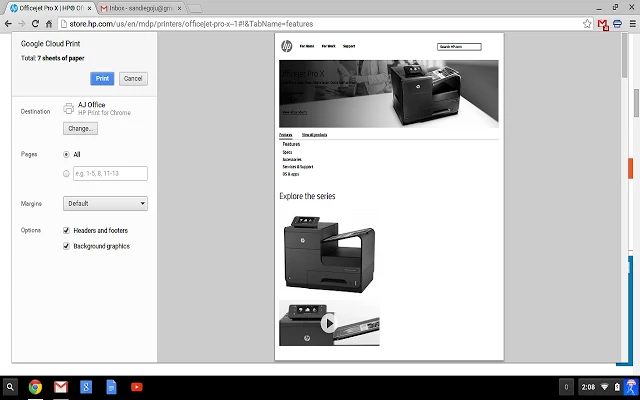640x400 pixels.
Task: Open the Chrome menu hamburger icon
Action: pos(630,23)
